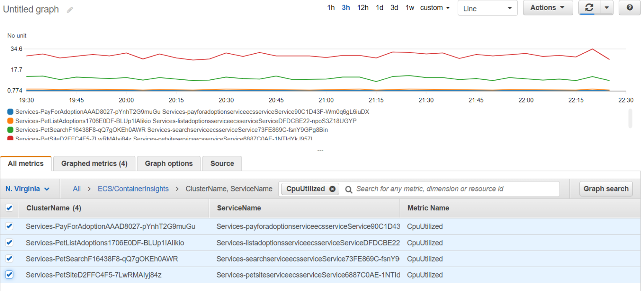
Task: Open the Line chart type dropdown
Action: pos(487,8)
